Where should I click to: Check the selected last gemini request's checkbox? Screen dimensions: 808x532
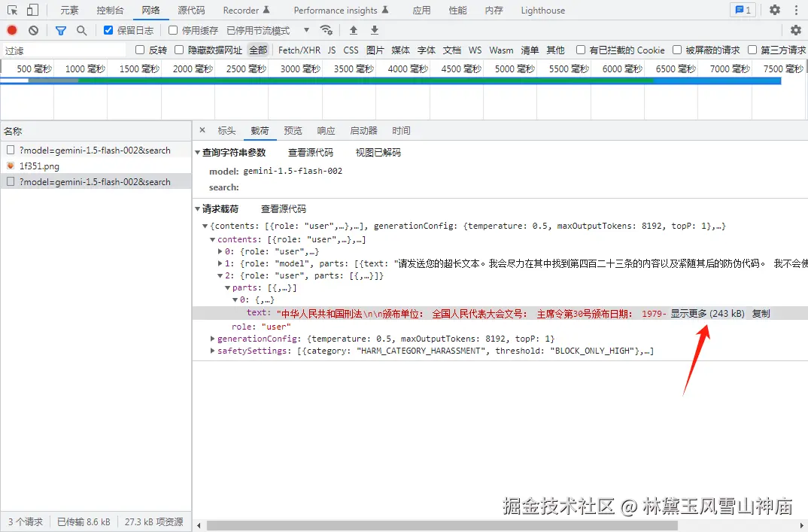(11, 181)
